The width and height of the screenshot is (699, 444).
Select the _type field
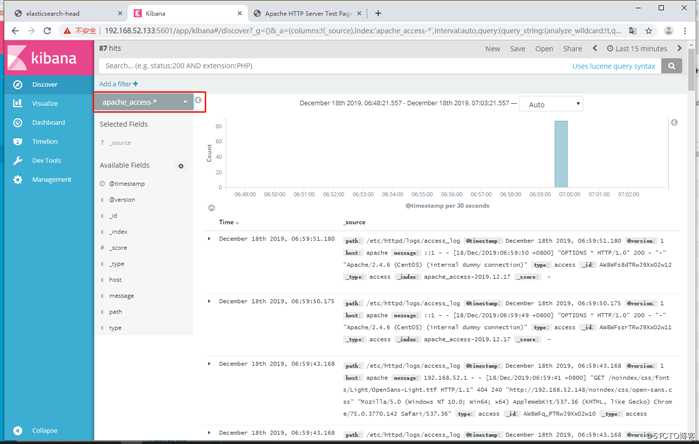(117, 264)
